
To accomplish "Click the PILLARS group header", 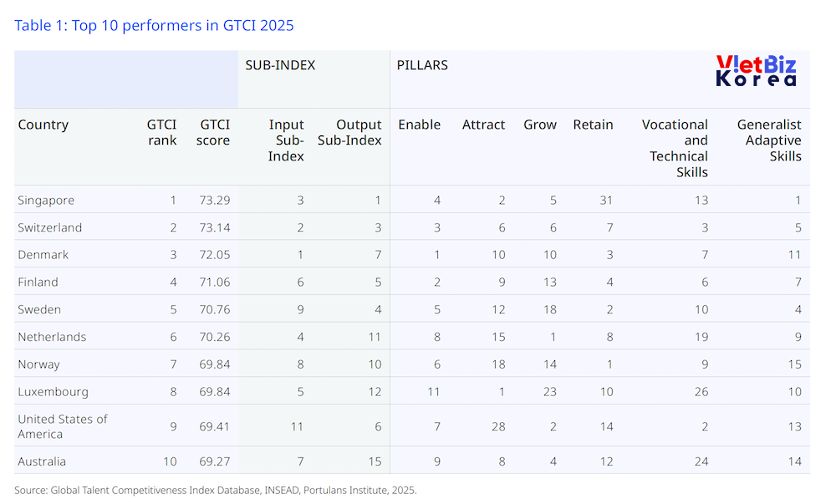I will click(422, 65).
